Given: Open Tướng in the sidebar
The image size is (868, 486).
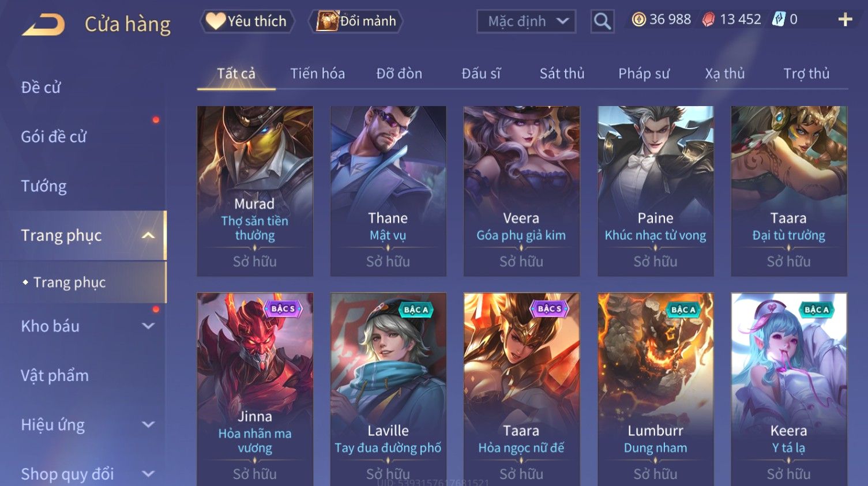Looking at the screenshot, I should 44,186.
